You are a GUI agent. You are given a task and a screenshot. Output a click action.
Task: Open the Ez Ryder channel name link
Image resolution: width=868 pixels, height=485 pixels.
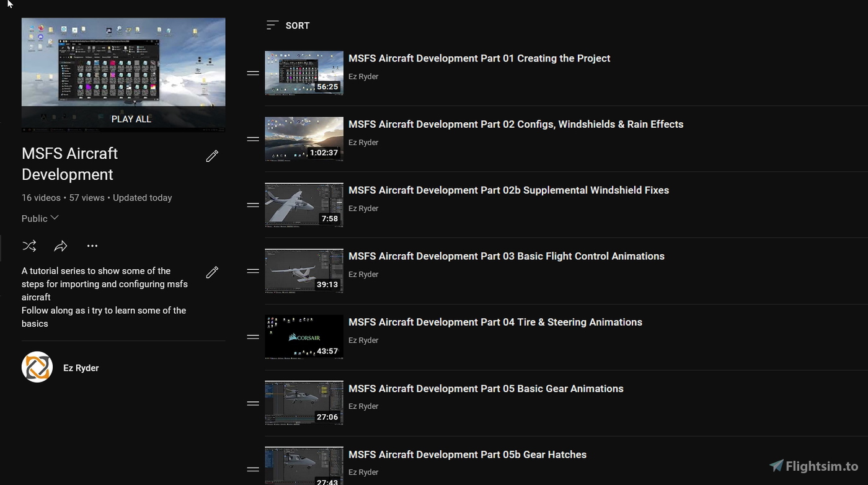tap(81, 367)
